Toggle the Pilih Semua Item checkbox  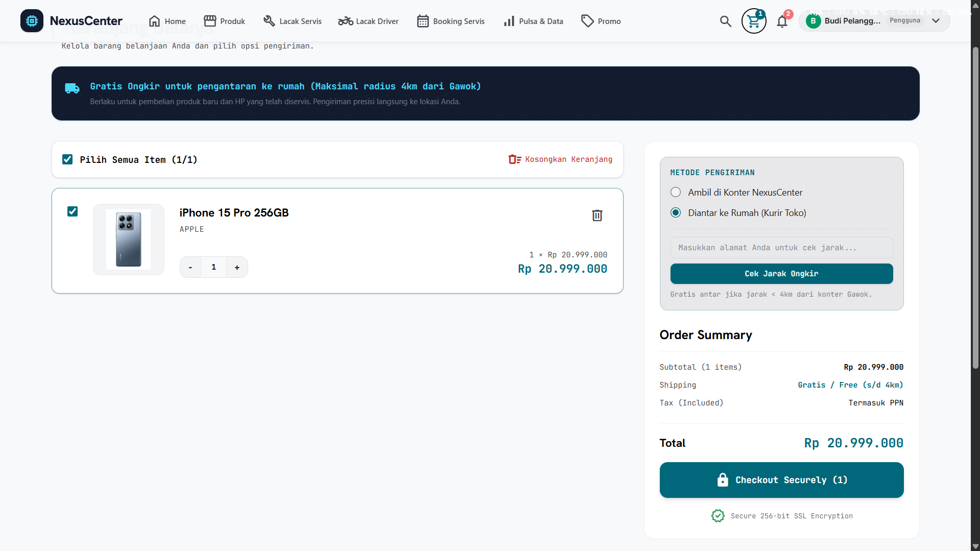tap(67, 159)
